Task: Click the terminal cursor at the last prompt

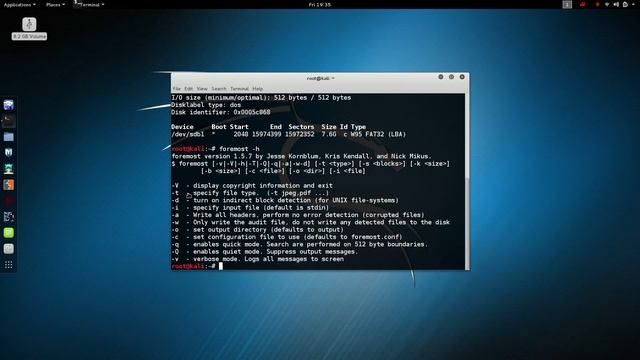Action: pos(221,266)
